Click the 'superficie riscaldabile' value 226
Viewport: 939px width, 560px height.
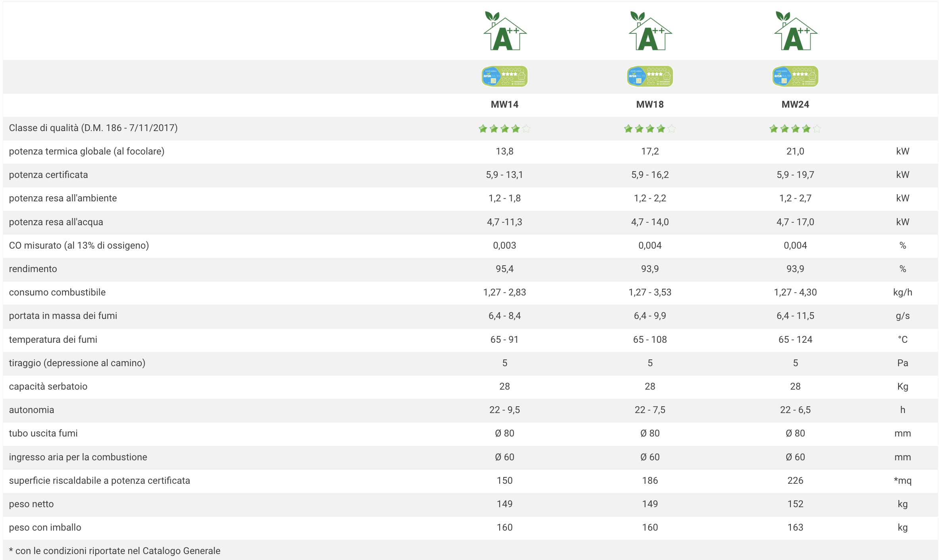click(x=795, y=481)
